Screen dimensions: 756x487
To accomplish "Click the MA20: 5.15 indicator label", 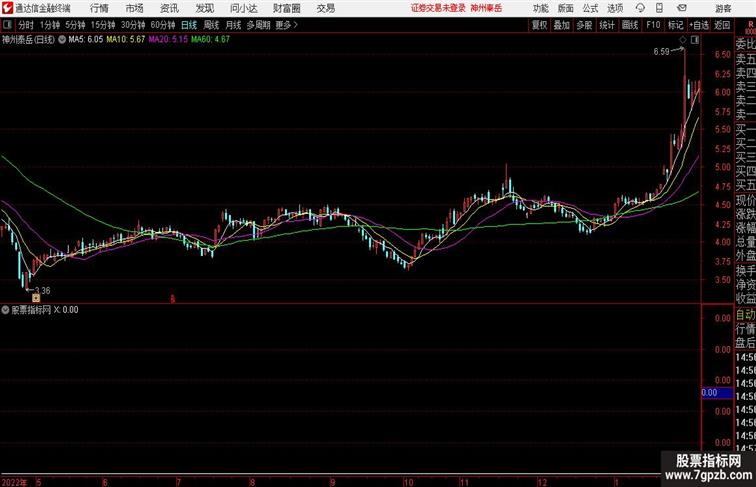I will pyautogui.click(x=168, y=40).
